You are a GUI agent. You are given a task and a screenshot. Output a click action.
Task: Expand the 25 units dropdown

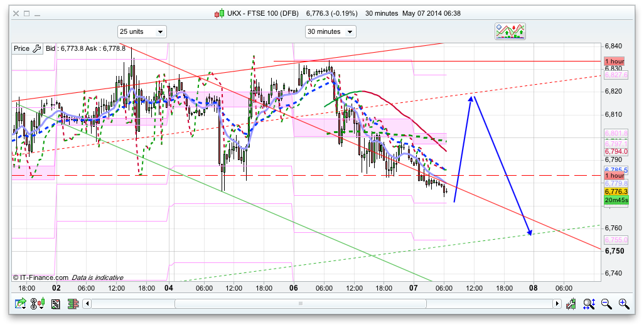(x=142, y=31)
